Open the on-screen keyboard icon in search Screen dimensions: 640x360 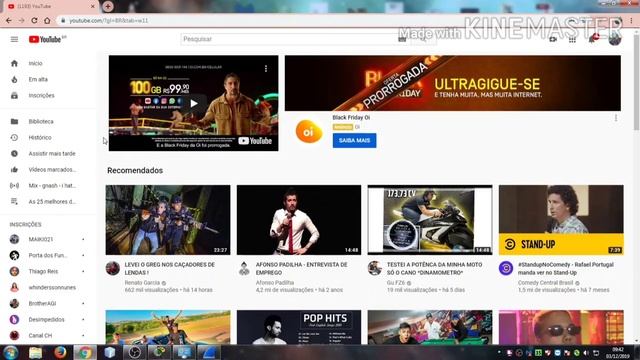pos(402,39)
